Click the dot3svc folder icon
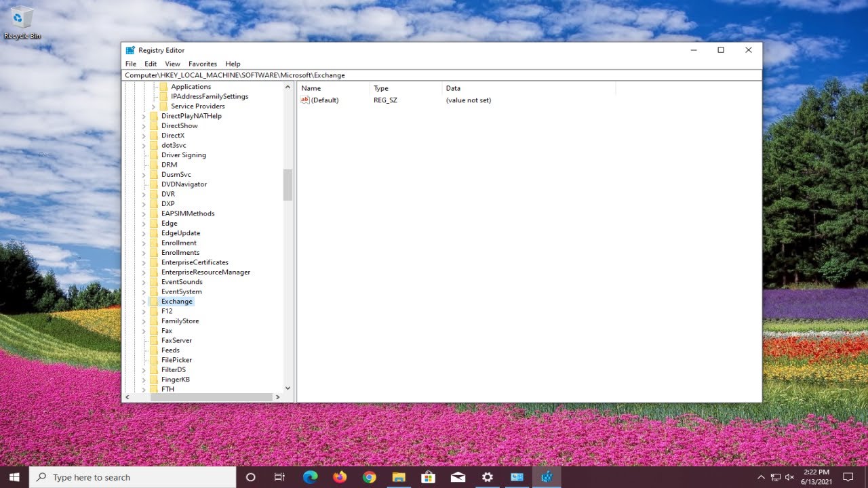Viewport: 868px width, 488px height. [x=154, y=145]
